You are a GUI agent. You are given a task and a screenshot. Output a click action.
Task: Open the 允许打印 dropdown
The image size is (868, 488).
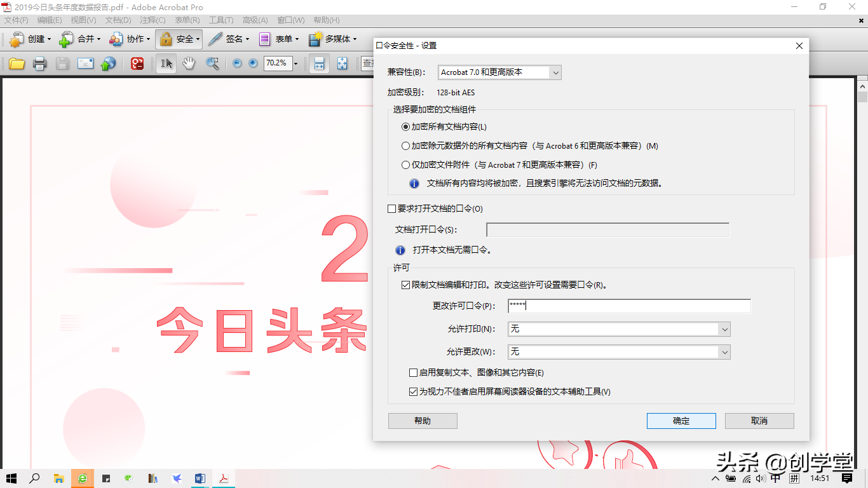click(619, 329)
